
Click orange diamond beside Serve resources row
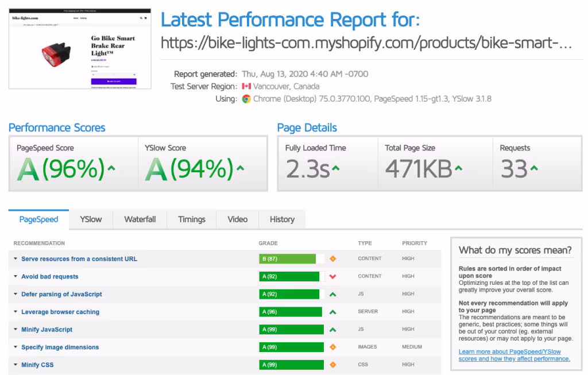[x=332, y=259]
